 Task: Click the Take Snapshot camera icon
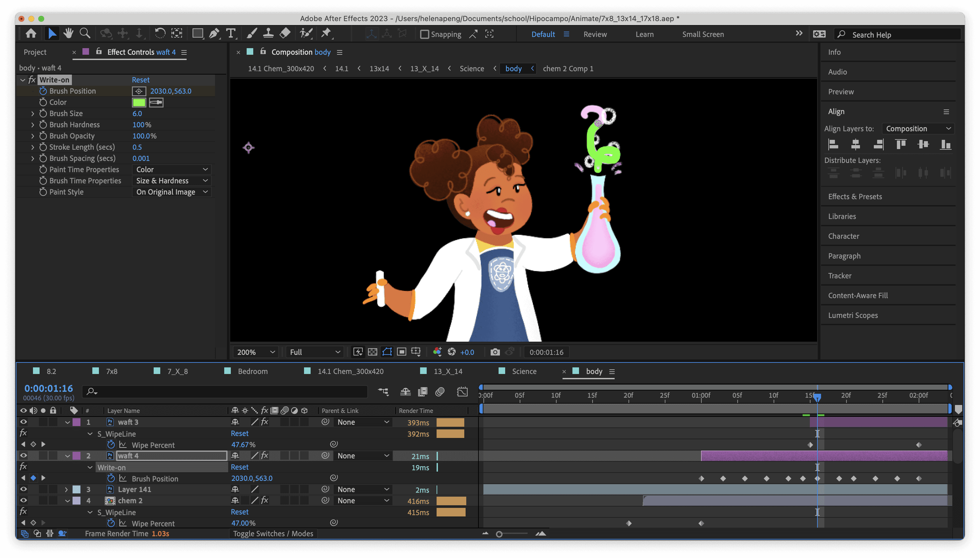click(495, 352)
